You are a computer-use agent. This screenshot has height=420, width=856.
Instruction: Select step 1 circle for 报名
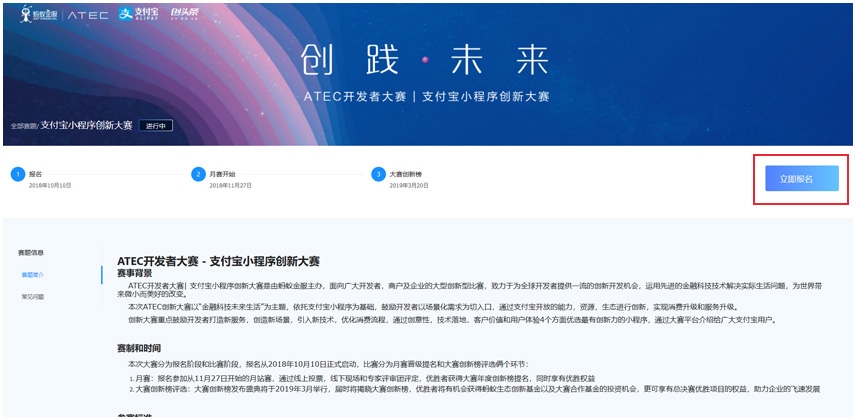pyautogui.click(x=17, y=174)
